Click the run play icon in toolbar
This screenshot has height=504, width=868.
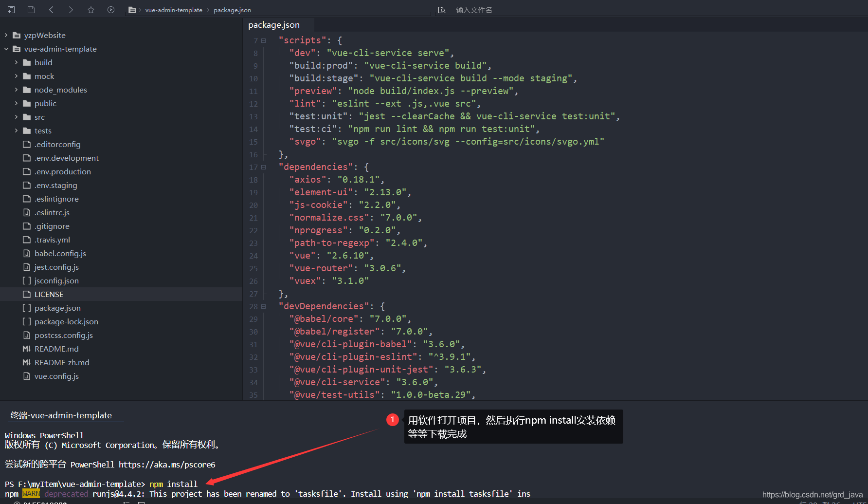click(111, 10)
